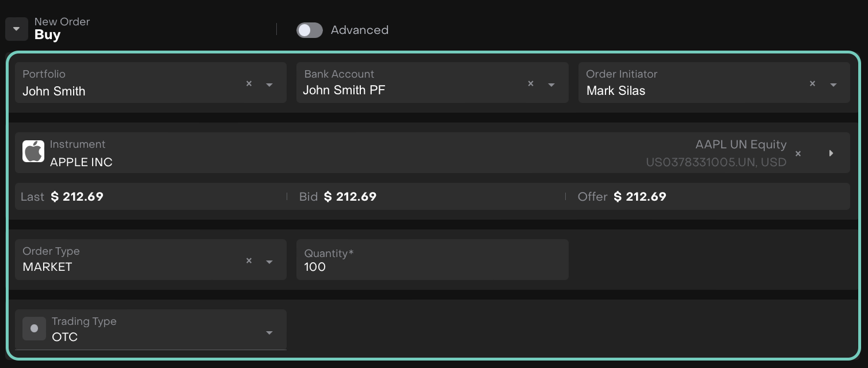The image size is (868, 368).
Task: Open the New Order Buy dropdown
Action: 17,29
